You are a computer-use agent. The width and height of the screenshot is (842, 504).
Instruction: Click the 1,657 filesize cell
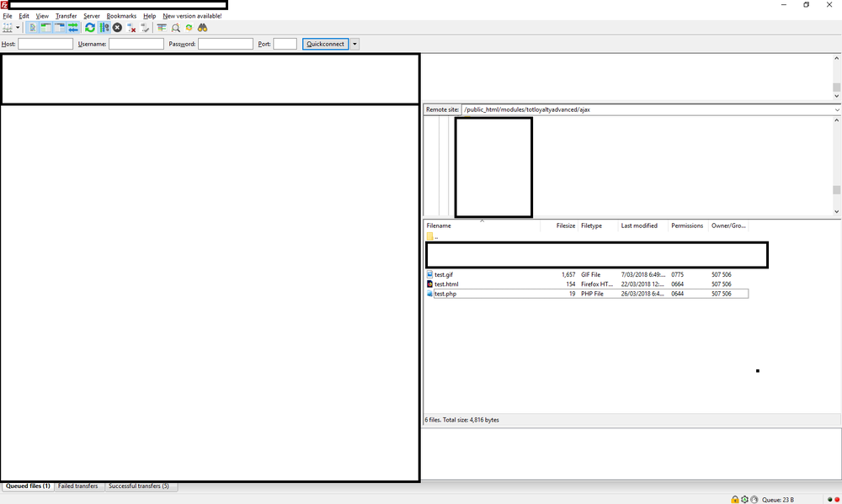click(x=568, y=274)
